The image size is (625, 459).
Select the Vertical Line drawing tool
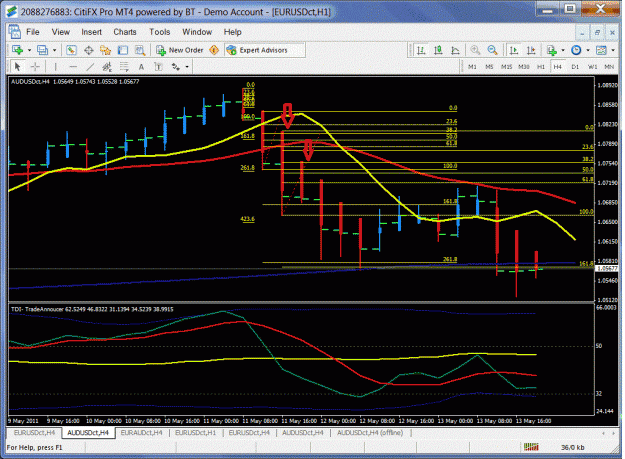coord(55,67)
